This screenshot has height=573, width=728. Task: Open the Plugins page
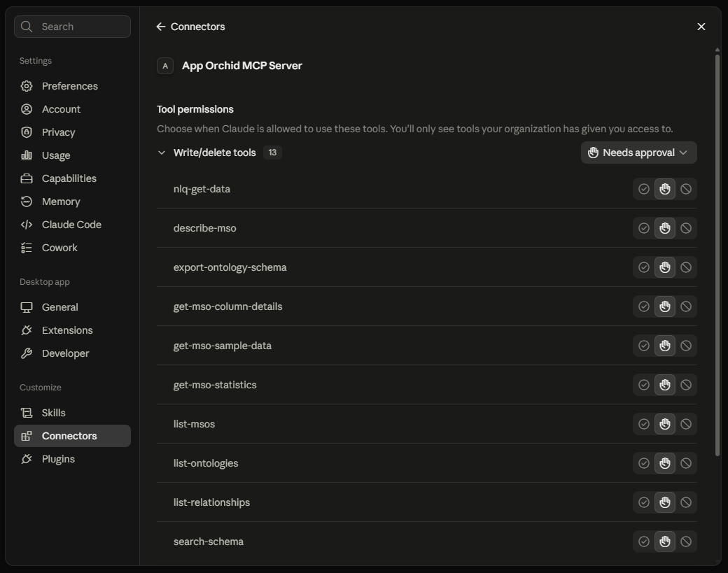click(x=72, y=460)
